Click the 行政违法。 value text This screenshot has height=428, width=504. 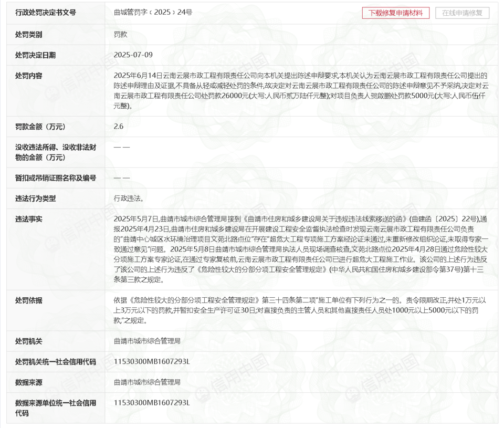pyautogui.click(x=129, y=199)
